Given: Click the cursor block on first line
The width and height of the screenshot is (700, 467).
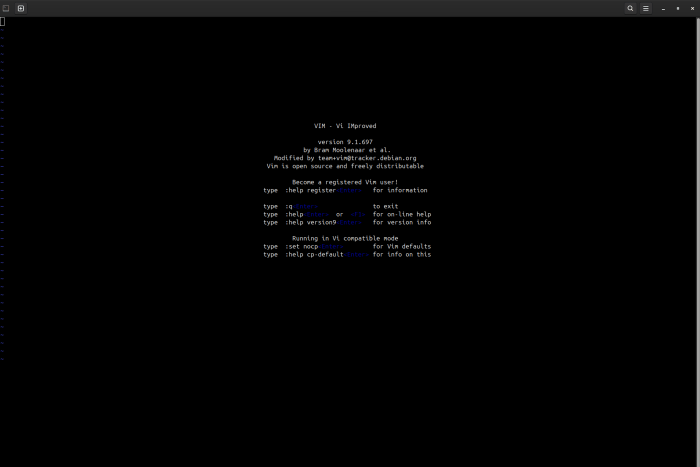Looking at the screenshot, I should tap(2, 21).
